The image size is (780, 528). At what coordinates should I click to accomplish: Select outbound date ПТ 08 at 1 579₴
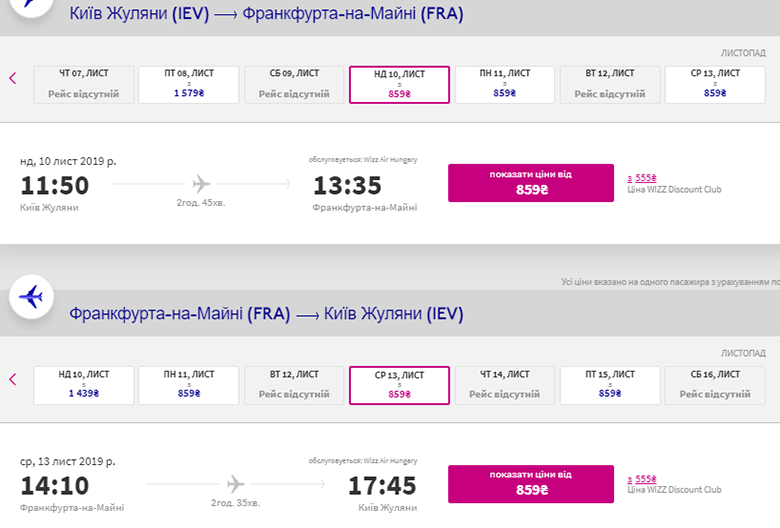pos(188,84)
